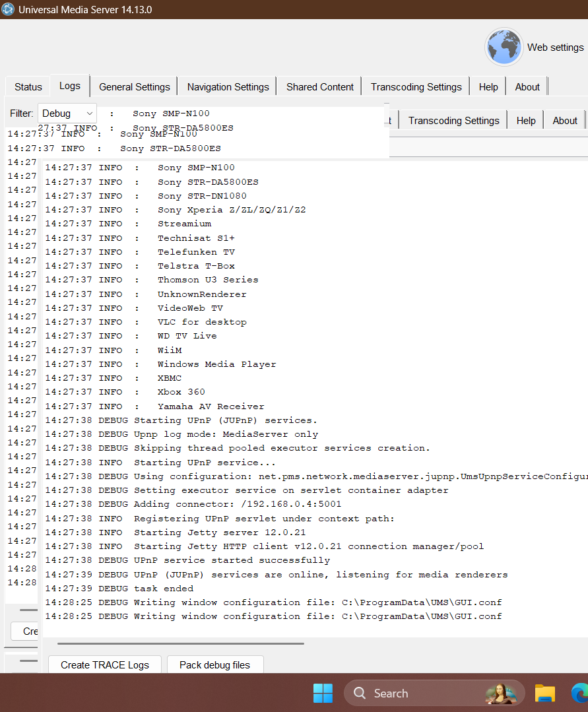Click the Create TRACE Logs button
Screen dimensions: 588x712
coord(105,664)
